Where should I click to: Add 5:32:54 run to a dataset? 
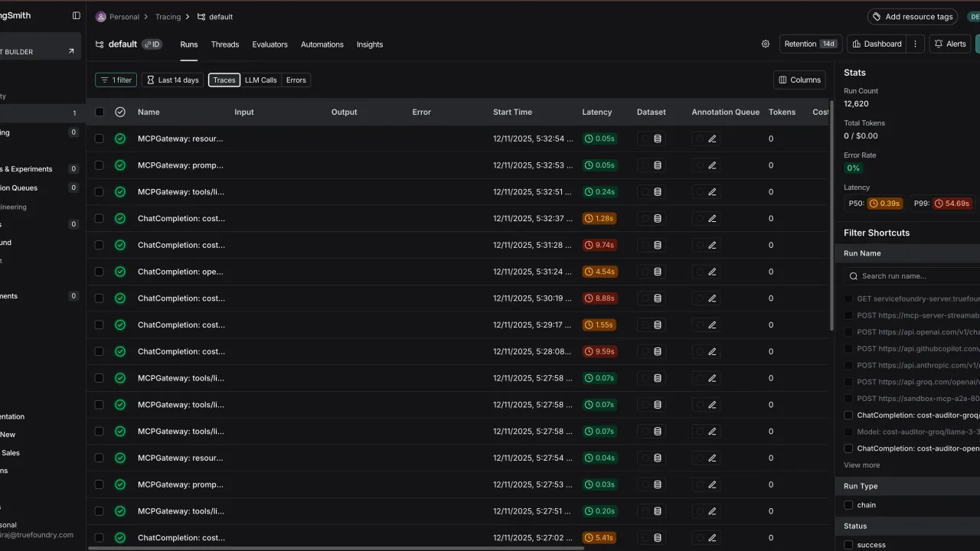[x=658, y=139]
